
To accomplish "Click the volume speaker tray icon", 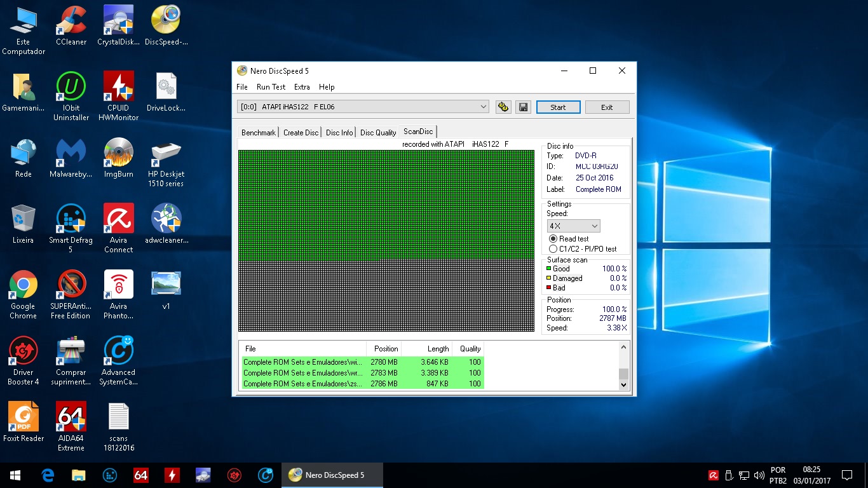I will pos(759,475).
